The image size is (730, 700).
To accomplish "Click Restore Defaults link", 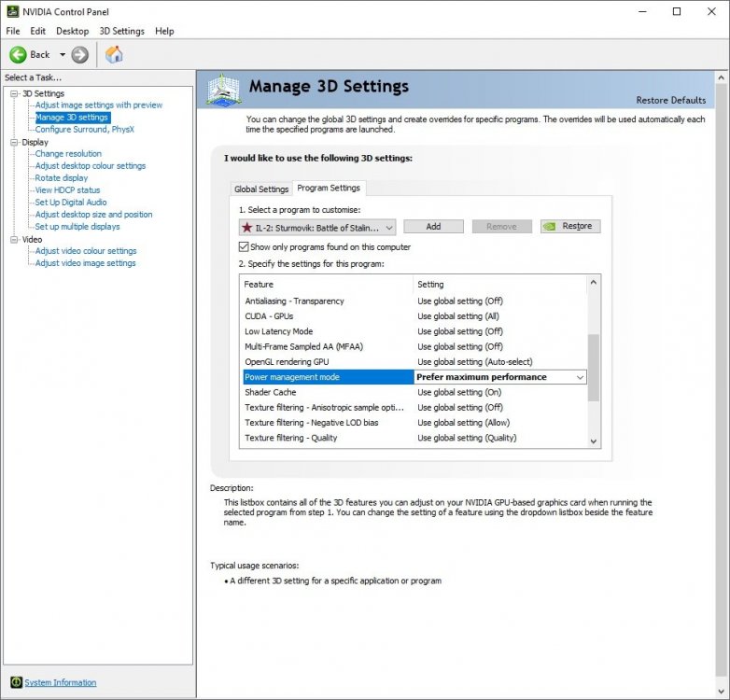I will [x=671, y=100].
